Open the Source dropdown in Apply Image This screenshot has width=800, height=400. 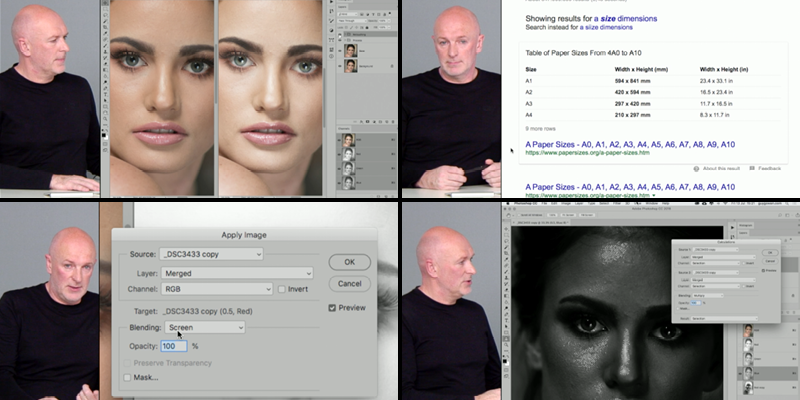tap(211, 255)
